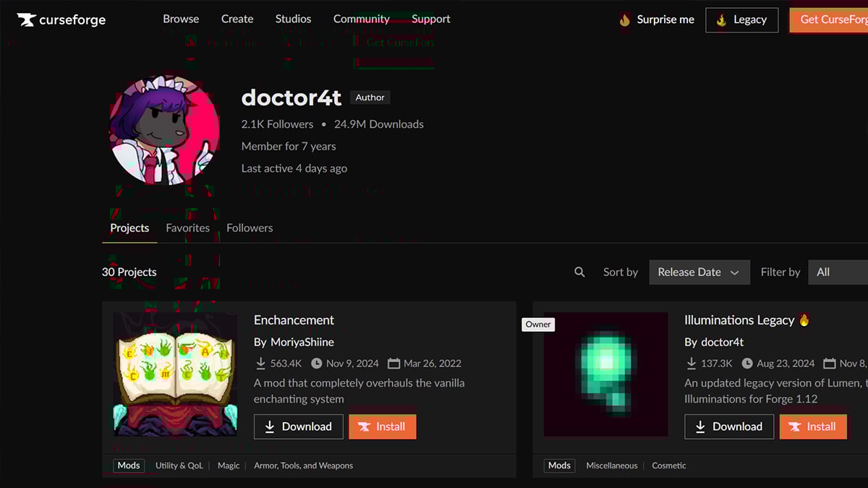Click the flame icon on the Install button
868x488 pixels.
(x=365, y=427)
